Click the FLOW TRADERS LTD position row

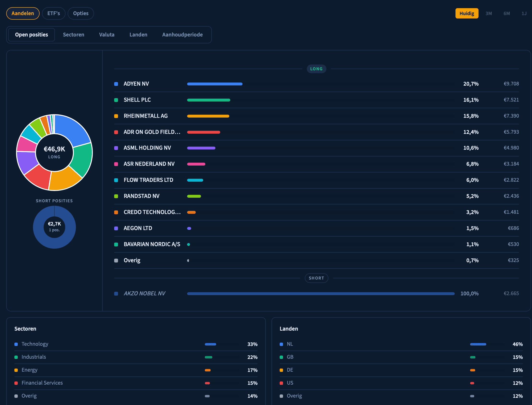pos(148,180)
